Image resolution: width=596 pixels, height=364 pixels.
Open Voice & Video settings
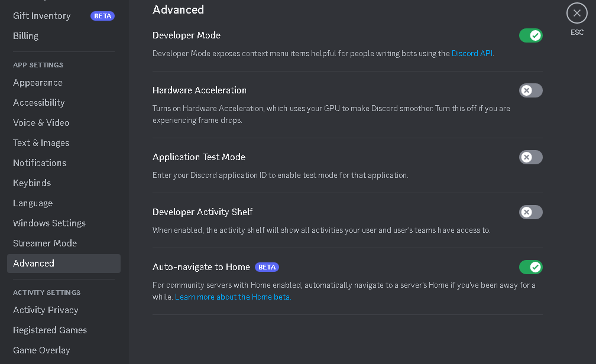tap(41, 122)
